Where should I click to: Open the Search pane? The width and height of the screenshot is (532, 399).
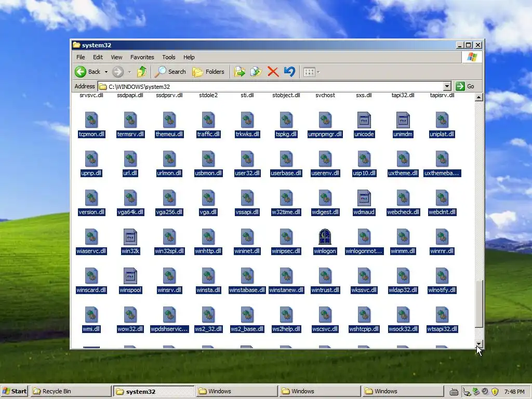click(x=170, y=72)
